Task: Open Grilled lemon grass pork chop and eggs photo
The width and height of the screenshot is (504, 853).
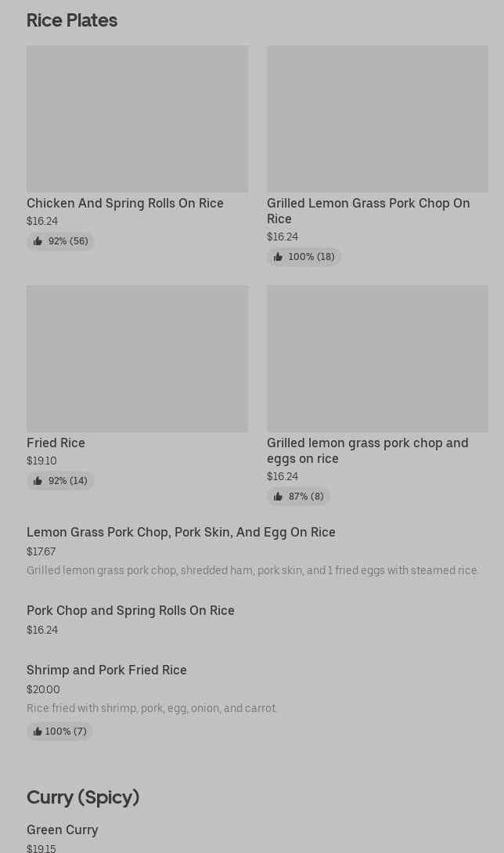Action: click(x=377, y=358)
